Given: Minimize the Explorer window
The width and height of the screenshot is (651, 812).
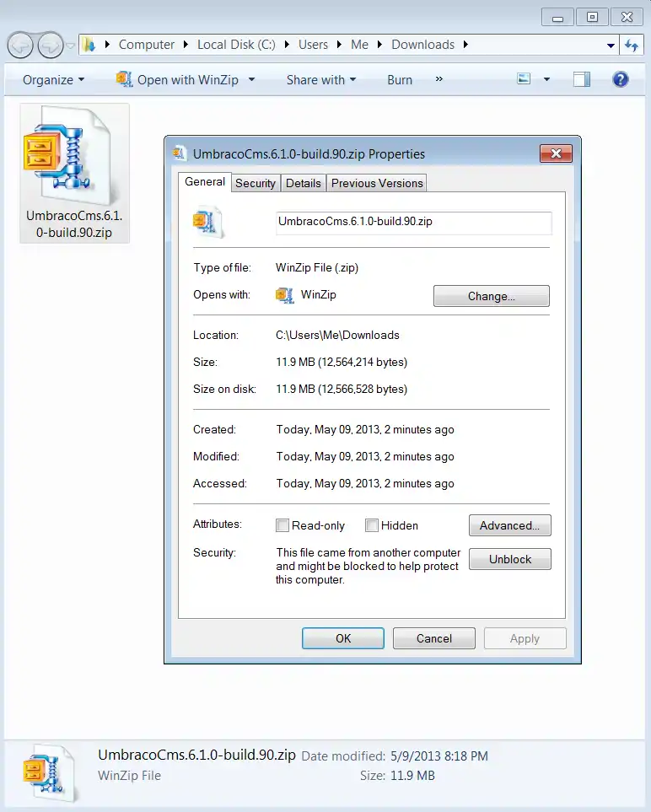Looking at the screenshot, I should point(557,18).
